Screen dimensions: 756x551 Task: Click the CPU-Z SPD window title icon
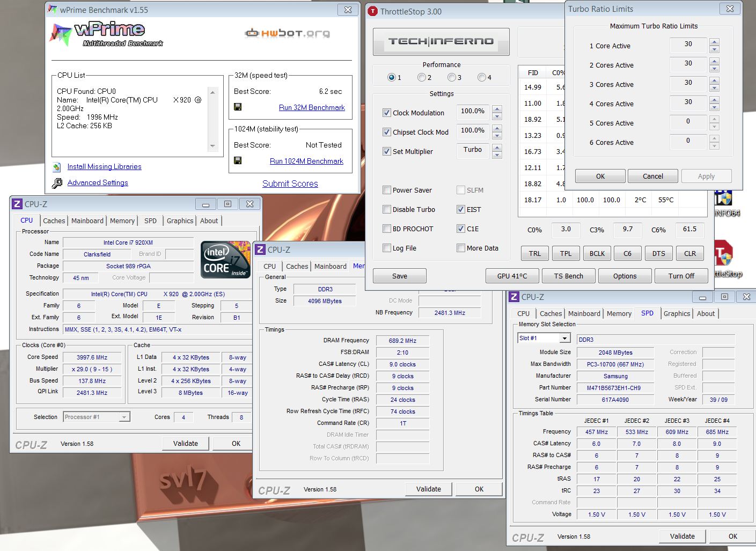tap(513, 297)
